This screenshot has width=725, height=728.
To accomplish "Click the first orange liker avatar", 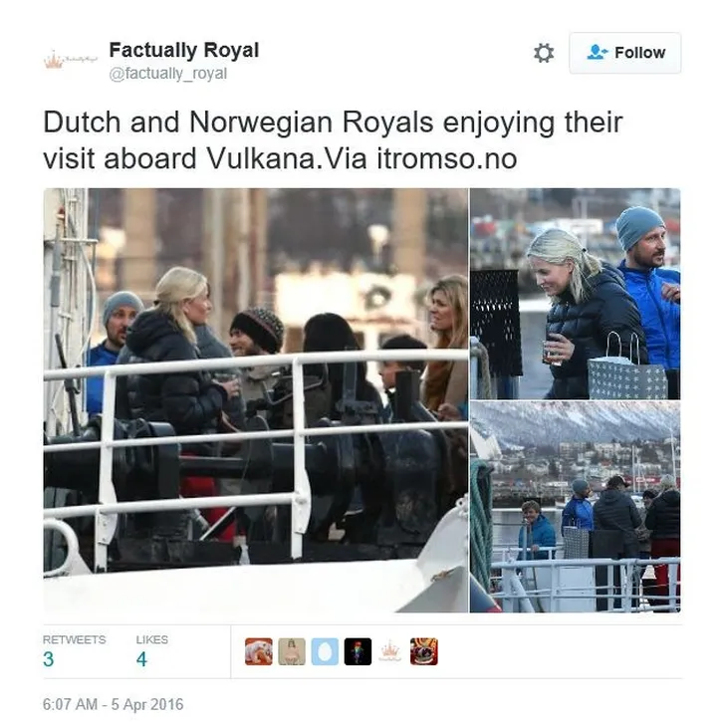I will click(x=259, y=652).
